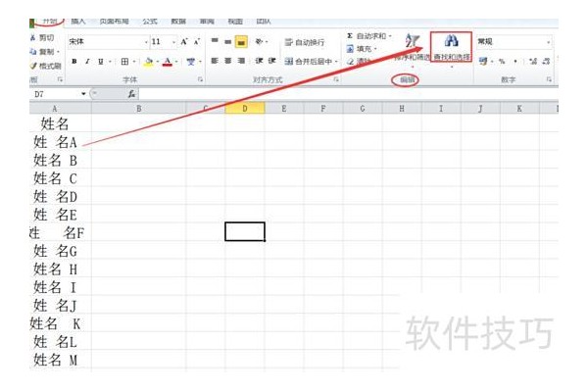Switch to the Formulas (公式) tab
The height and width of the screenshot is (392, 588).
(150, 22)
